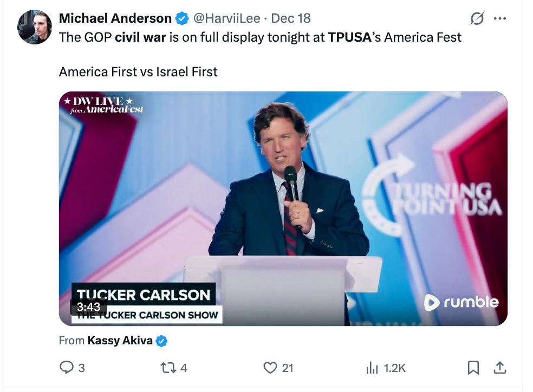Like the post with the heart icon
The height and width of the screenshot is (392, 533).
pyautogui.click(x=270, y=368)
